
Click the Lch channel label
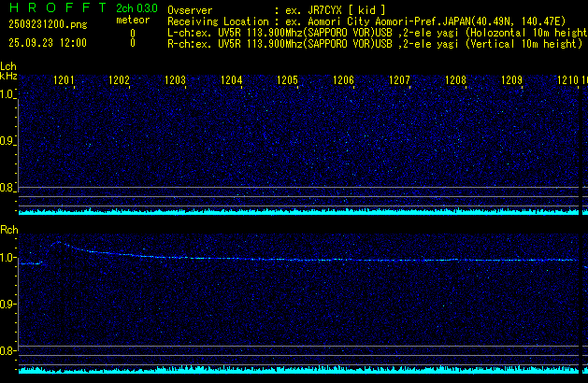(8, 66)
